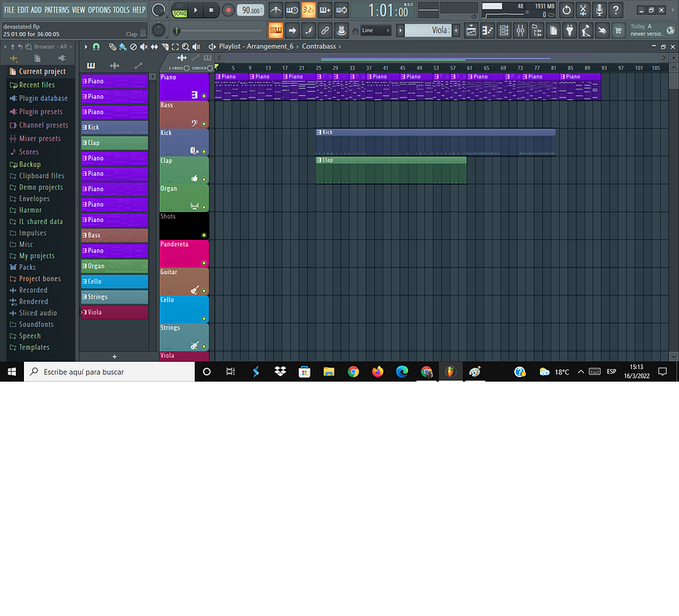Toggle the Pat/Song mode switch

(180, 10)
